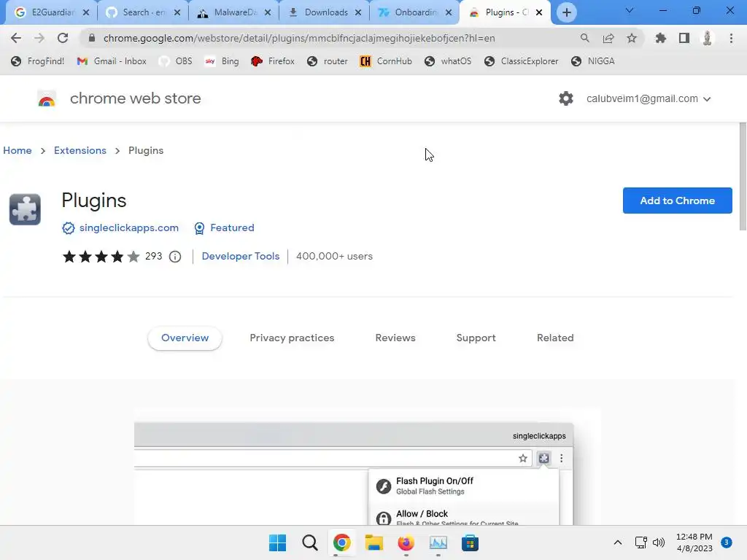Open the clock showing 12:48 PM
This screenshot has height=560, width=747.
pos(694,542)
